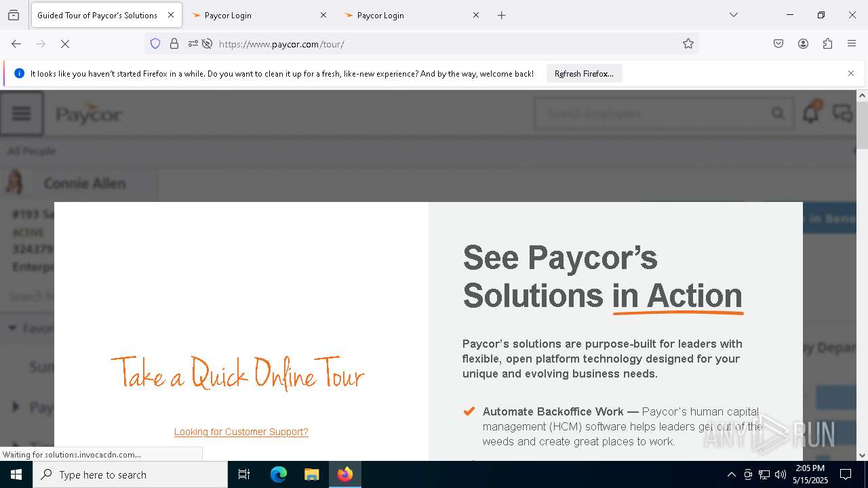The image size is (868, 488).
Task: Open the list all tabs dropdown
Action: (734, 15)
